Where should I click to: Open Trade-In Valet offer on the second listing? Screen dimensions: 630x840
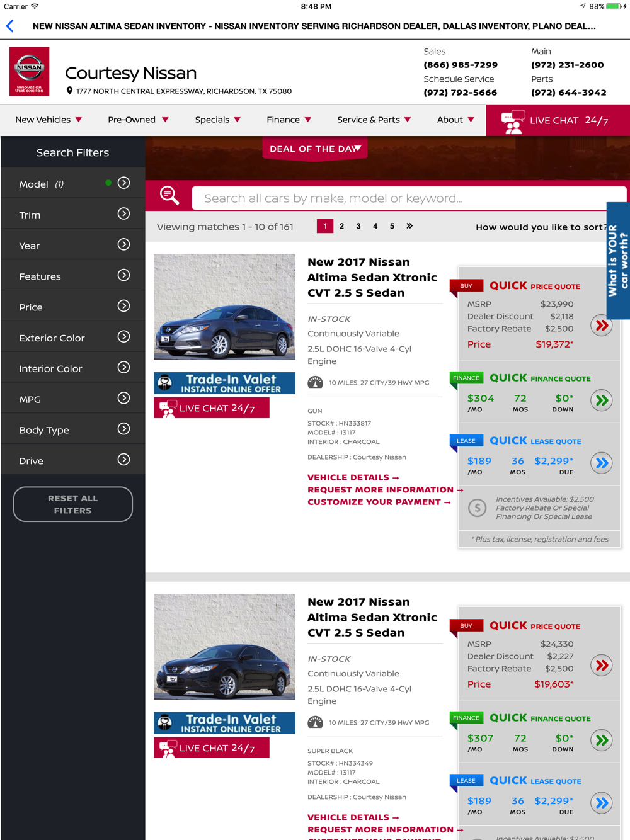tap(224, 723)
